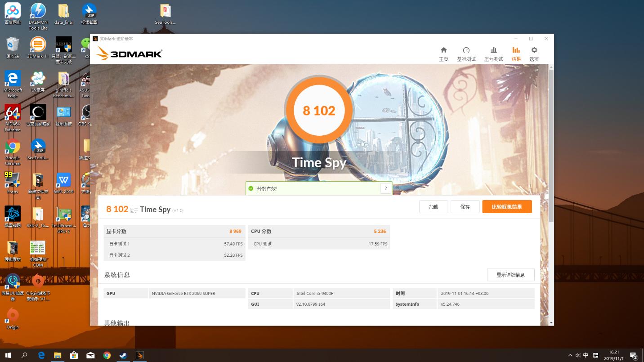Viewport: 644px width, 362px height.
Task: Expand hidden icons in the system tray
Action: tap(570, 355)
